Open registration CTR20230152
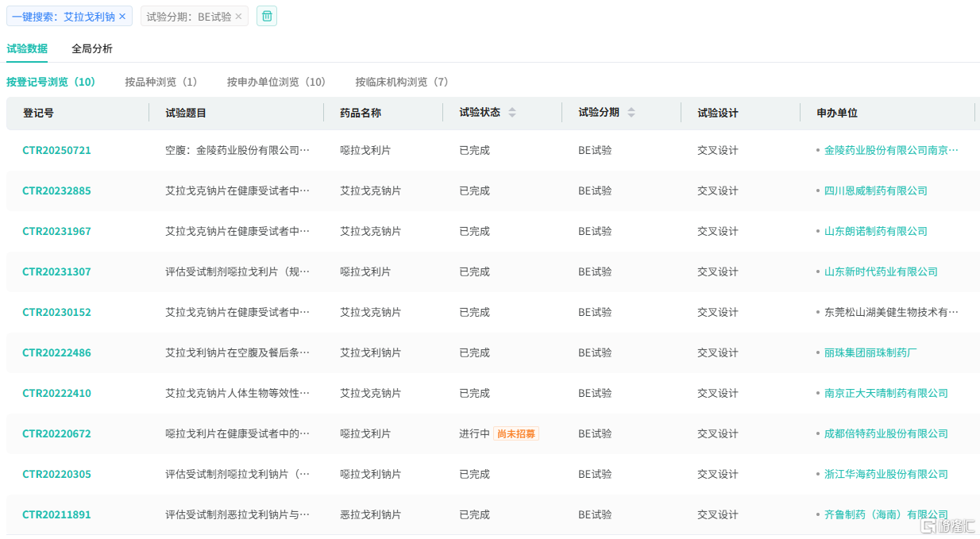The height and width of the screenshot is (539, 980). pos(56,312)
